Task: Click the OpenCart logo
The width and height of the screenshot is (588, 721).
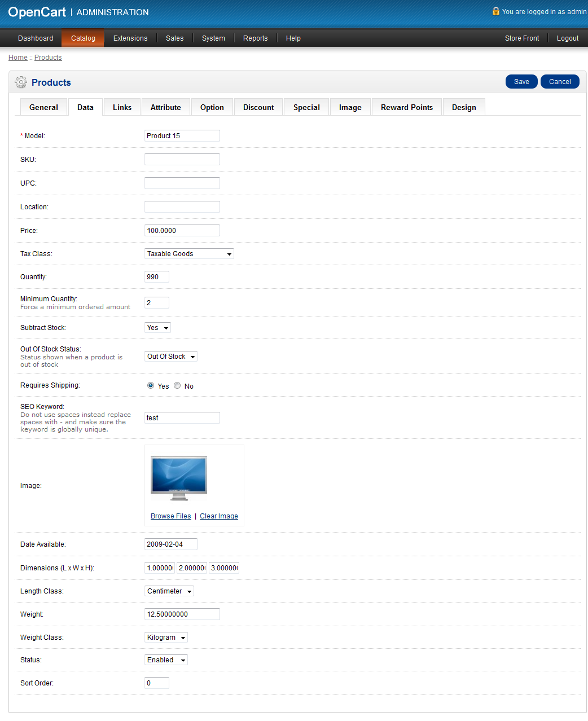Action: coord(37,12)
